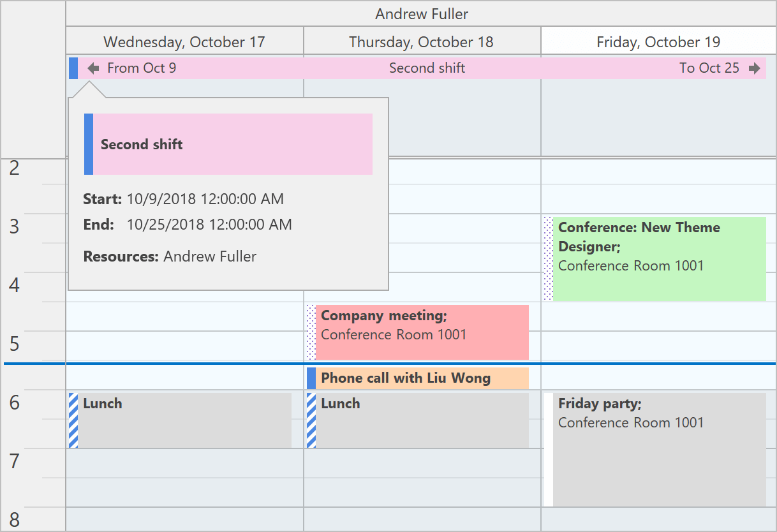Click the white status strip on Friday party

coord(549,450)
